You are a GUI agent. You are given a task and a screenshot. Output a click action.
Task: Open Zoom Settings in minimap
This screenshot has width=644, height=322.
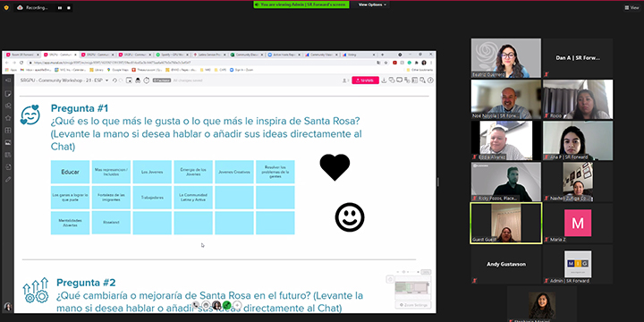413,305
